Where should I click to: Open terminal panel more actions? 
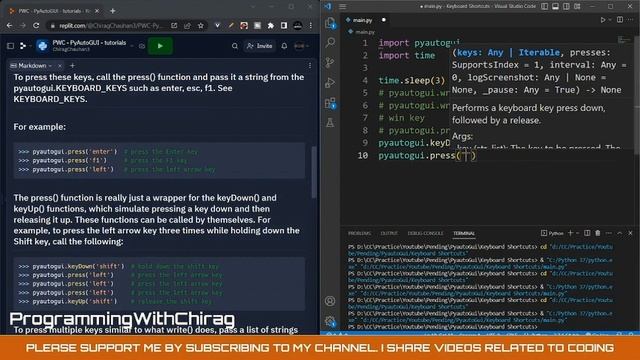coord(609,233)
